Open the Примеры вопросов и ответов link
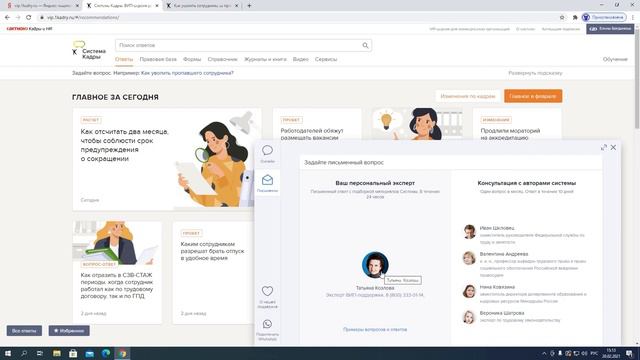This screenshot has width=640, height=360. (x=375, y=329)
